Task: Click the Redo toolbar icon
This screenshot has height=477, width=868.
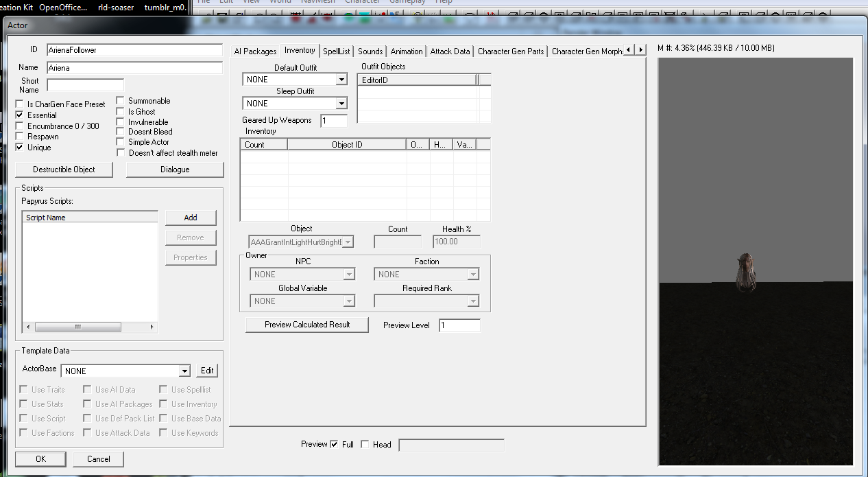Action: coord(273,14)
